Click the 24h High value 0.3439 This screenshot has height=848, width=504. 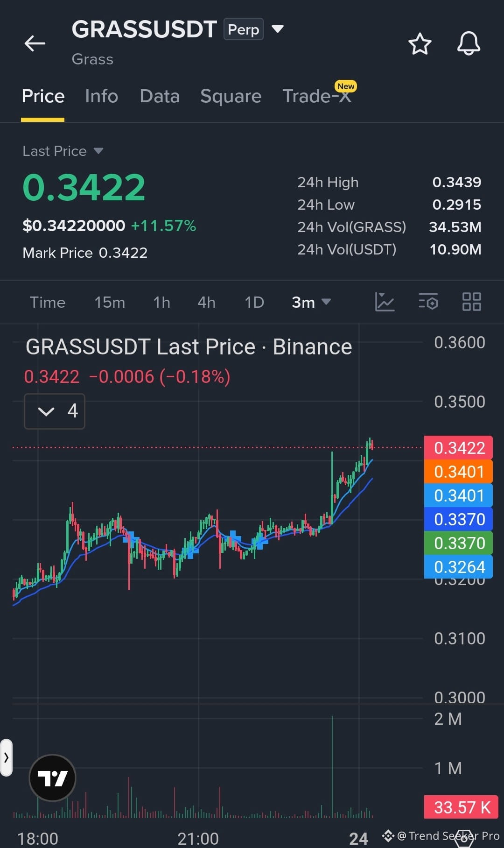pos(456,182)
